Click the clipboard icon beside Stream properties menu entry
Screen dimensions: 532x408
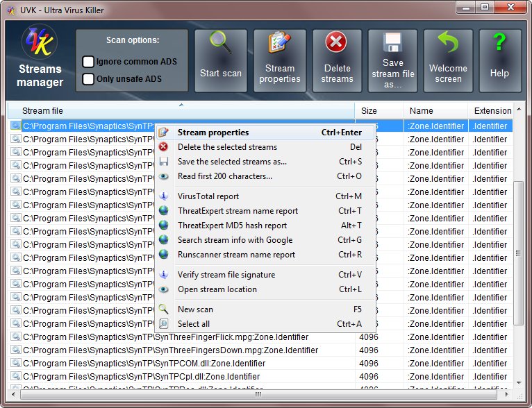163,132
